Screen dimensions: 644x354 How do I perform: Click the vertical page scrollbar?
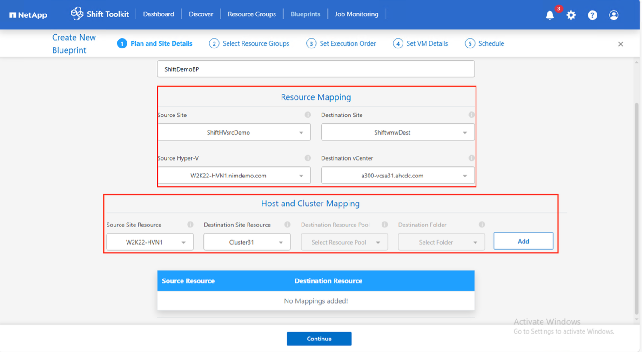coord(637,210)
